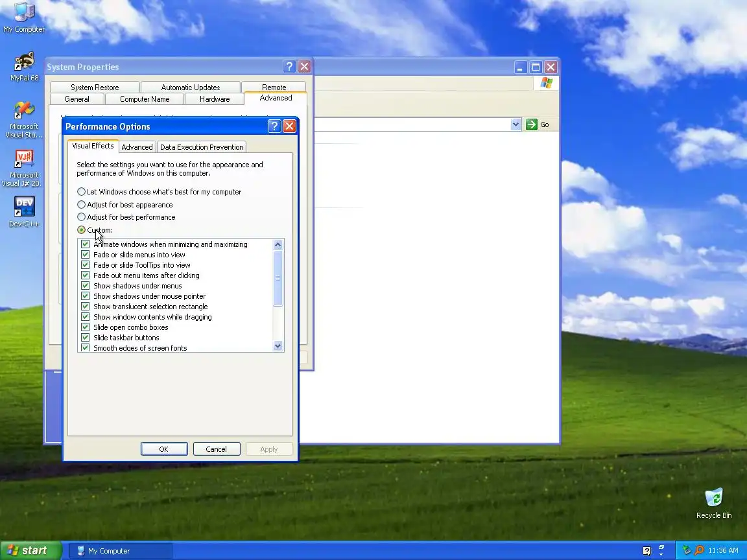747x560 pixels.
Task: Click the My Computer taskbar button
Action: (121, 551)
